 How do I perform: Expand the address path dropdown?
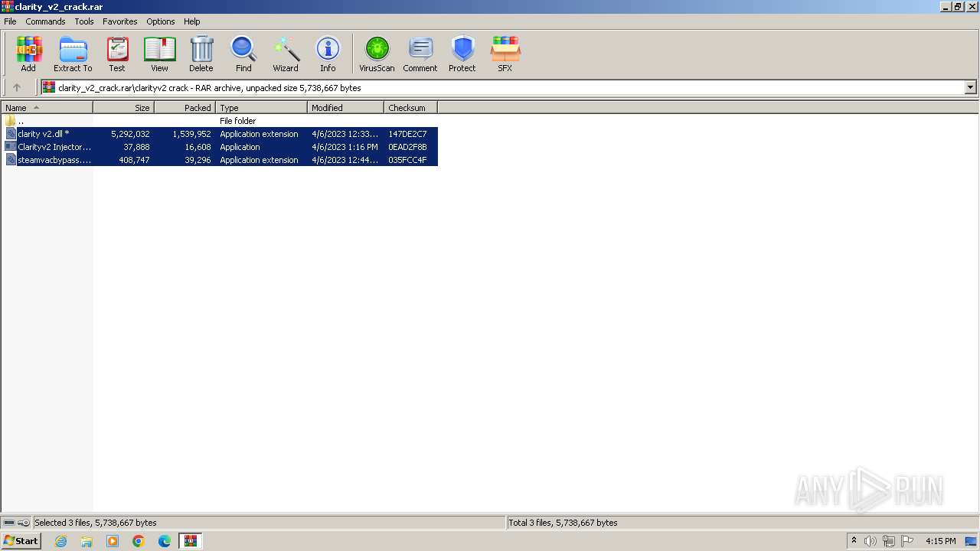point(970,87)
